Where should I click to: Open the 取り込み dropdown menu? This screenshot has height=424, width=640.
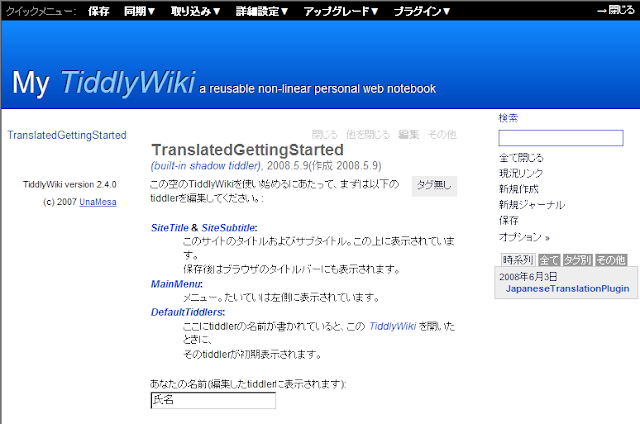pyautogui.click(x=196, y=11)
